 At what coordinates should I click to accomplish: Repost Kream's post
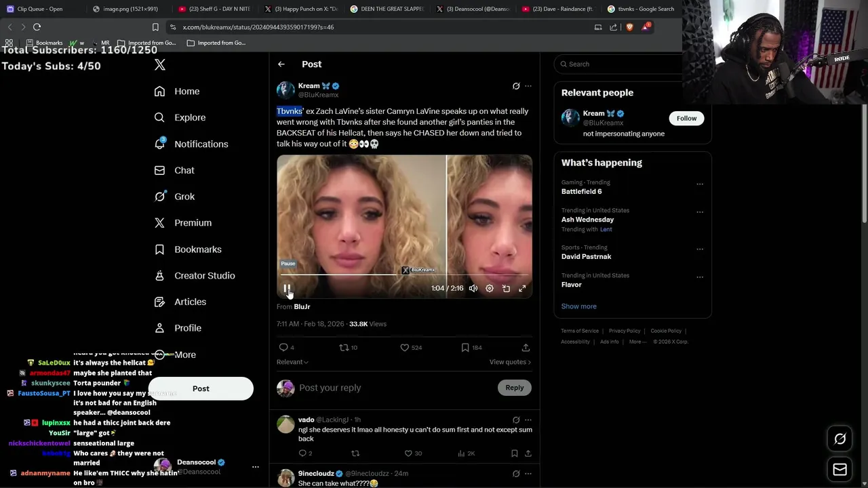(x=349, y=347)
